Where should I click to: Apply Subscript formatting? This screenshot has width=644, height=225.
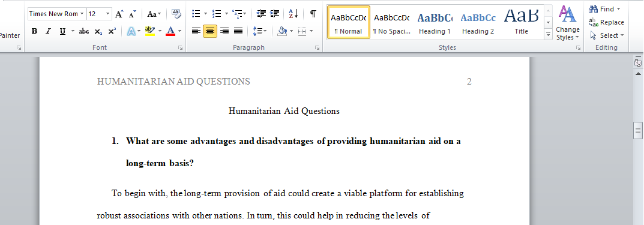98,31
